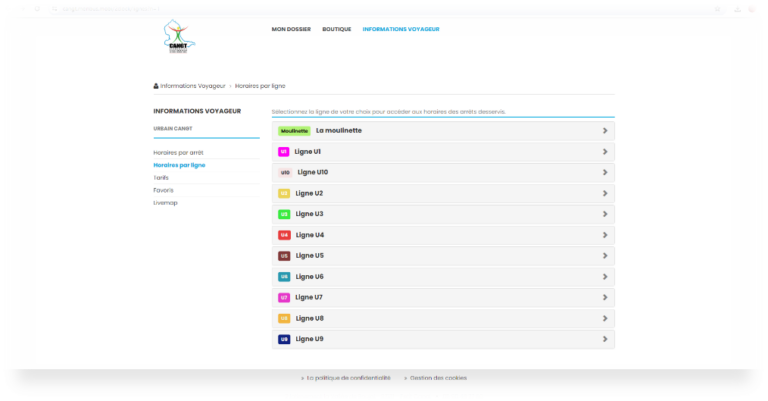Open Horaires par arrêt sidebar link
Viewport: 768px width, 401px height.
point(178,153)
